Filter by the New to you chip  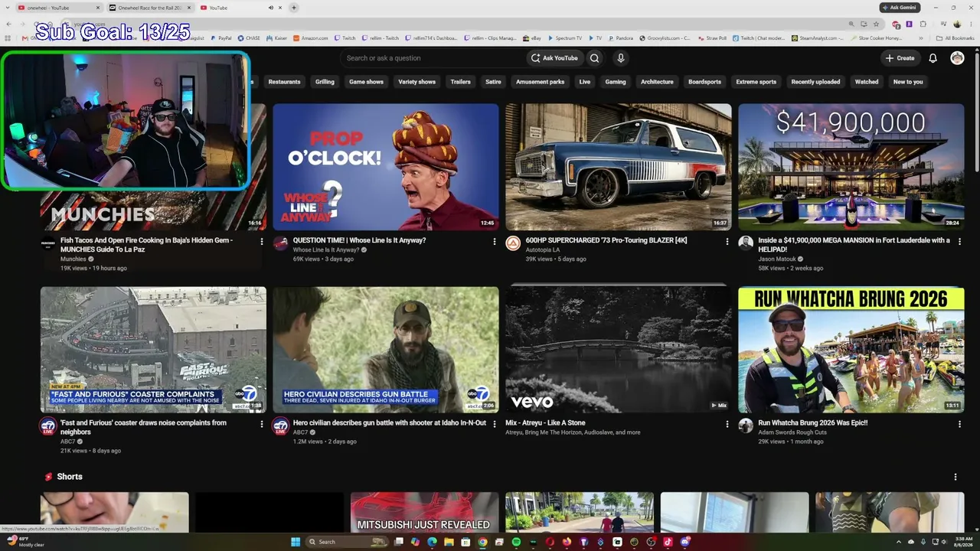pos(908,82)
